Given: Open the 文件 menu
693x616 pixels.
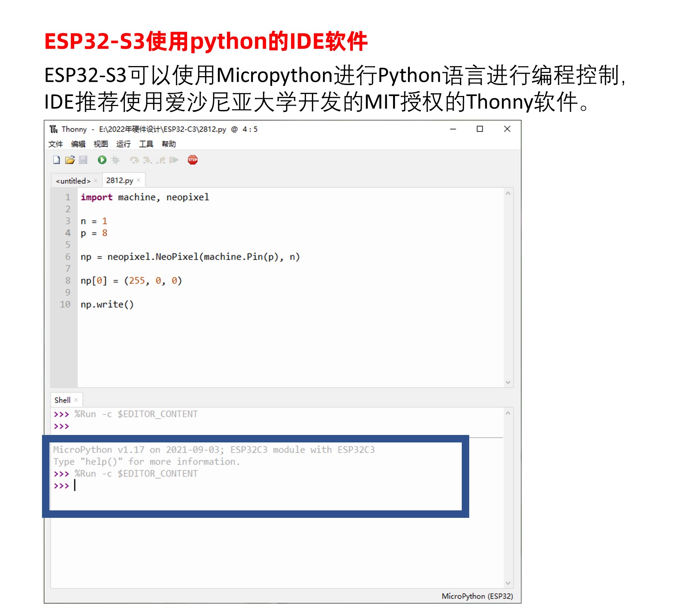Looking at the screenshot, I should point(55,144).
